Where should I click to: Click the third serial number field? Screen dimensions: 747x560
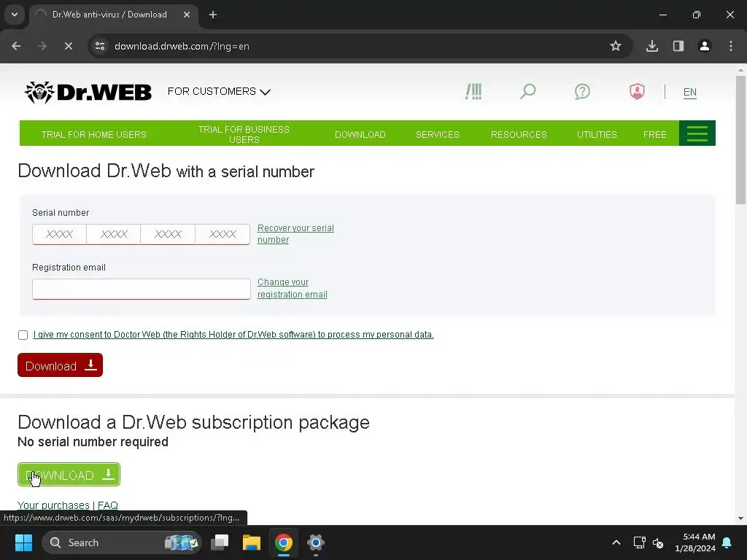click(x=169, y=234)
